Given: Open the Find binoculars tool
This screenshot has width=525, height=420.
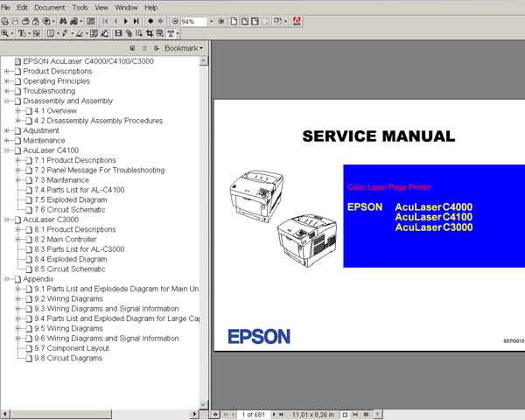Looking at the screenshot, I should pyautogui.click(x=63, y=21).
